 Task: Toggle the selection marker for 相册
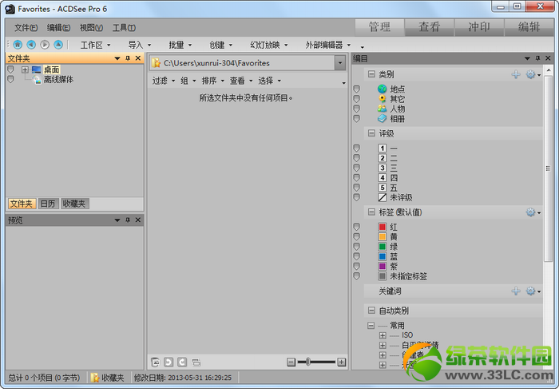click(356, 118)
